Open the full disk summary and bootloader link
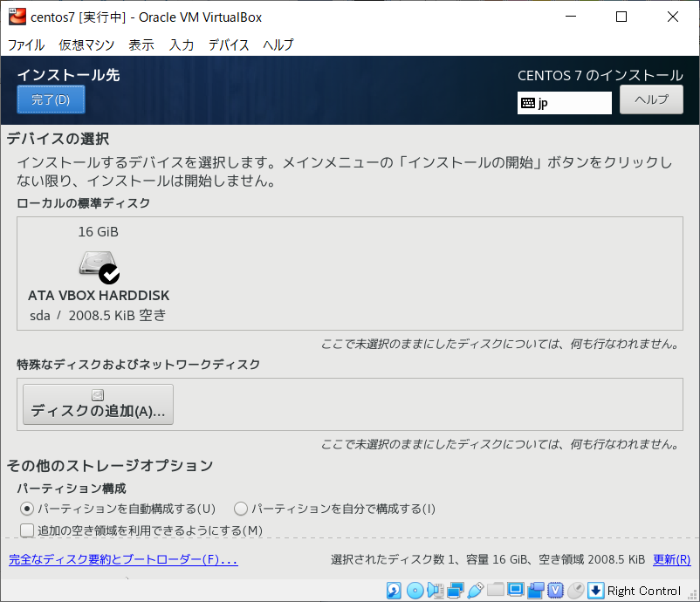The width and height of the screenshot is (700, 602). coord(123,559)
